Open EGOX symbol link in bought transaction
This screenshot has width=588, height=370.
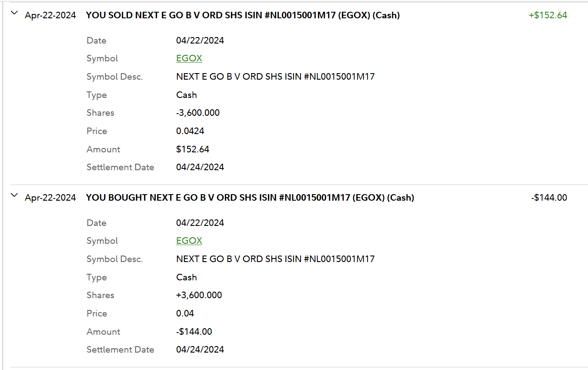click(x=189, y=241)
